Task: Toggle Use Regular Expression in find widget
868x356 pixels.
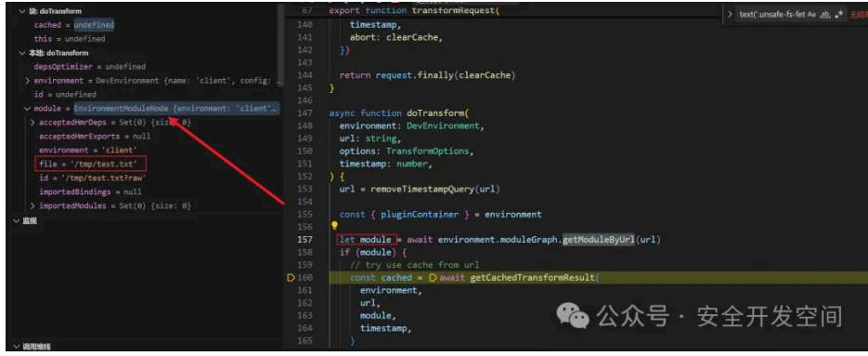Action: click(840, 15)
